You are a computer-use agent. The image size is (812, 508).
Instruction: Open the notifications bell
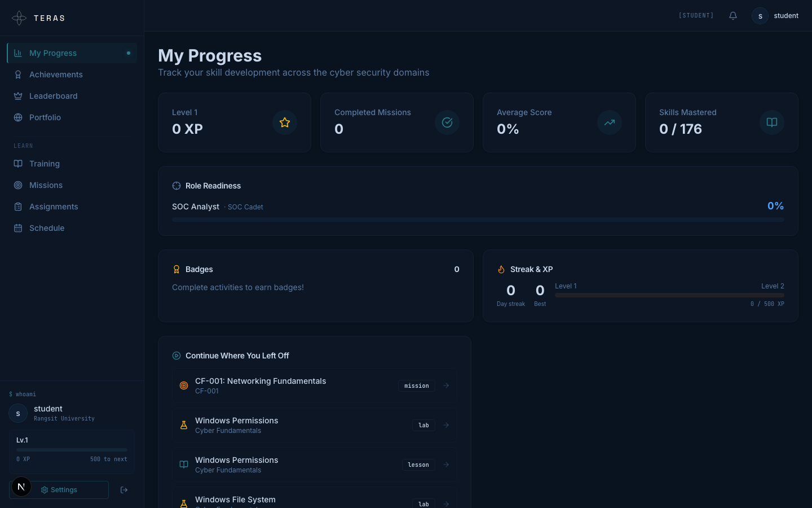(x=733, y=16)
